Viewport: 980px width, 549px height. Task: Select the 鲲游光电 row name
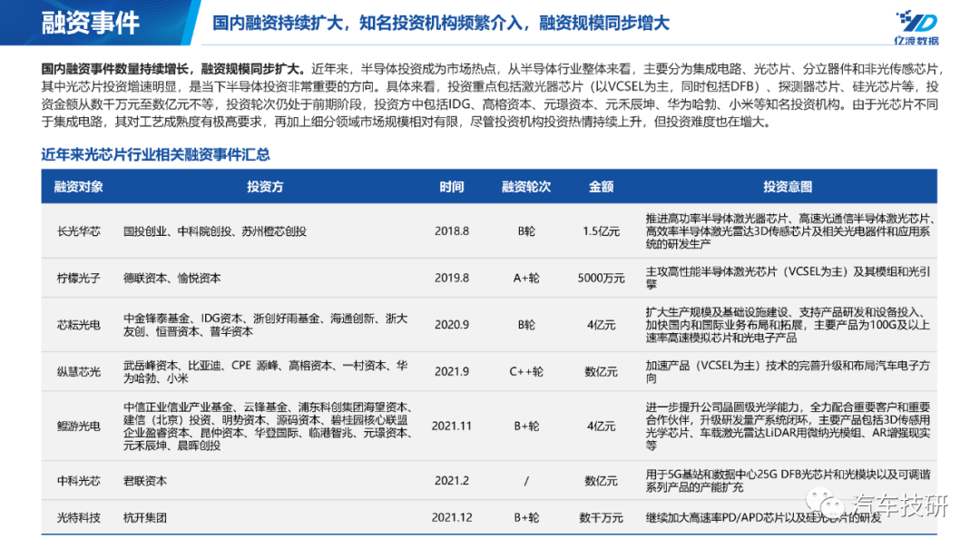79,426
